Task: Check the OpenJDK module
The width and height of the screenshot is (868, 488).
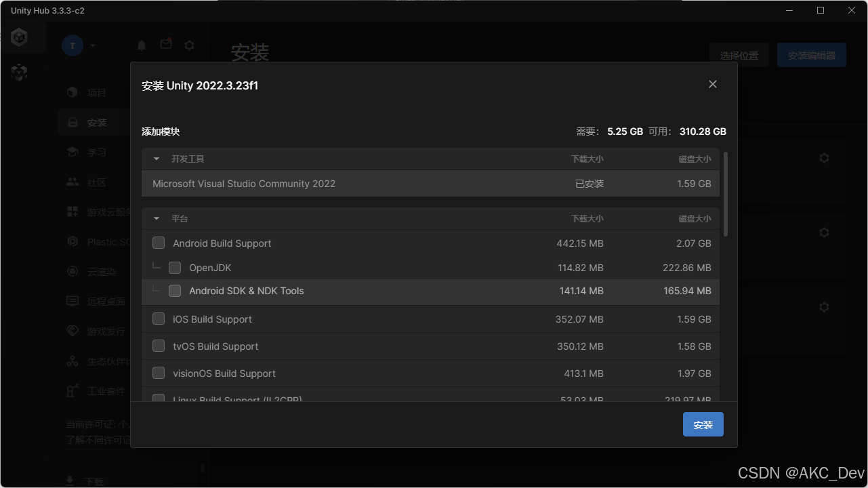Action: tap(175, 268)
